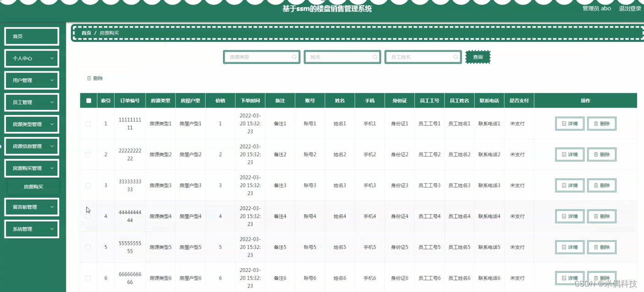Viewport: 644px width, 292px height.
Task: Click detail icon in row 4 详情 button
Action: (x=564, y=216)
